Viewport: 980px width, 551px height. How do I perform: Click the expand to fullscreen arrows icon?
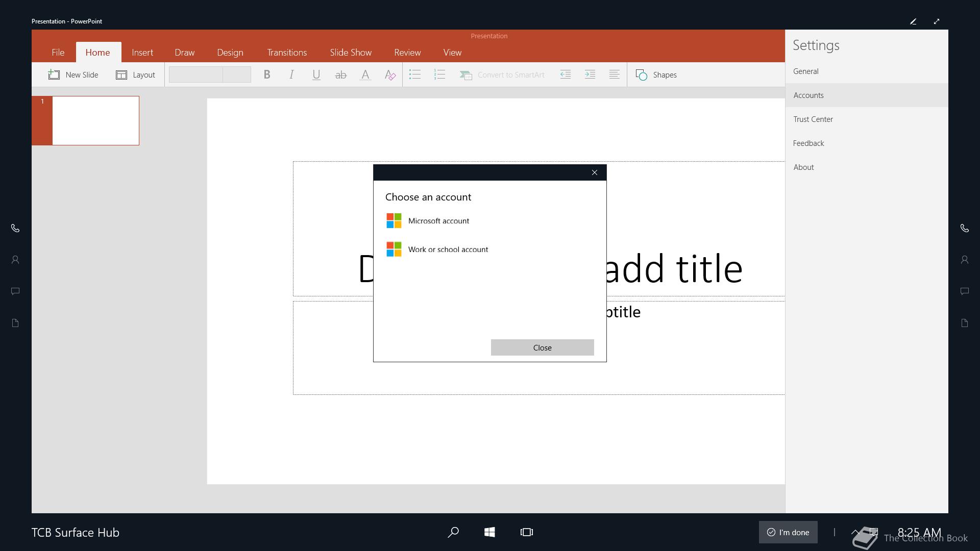937,21
